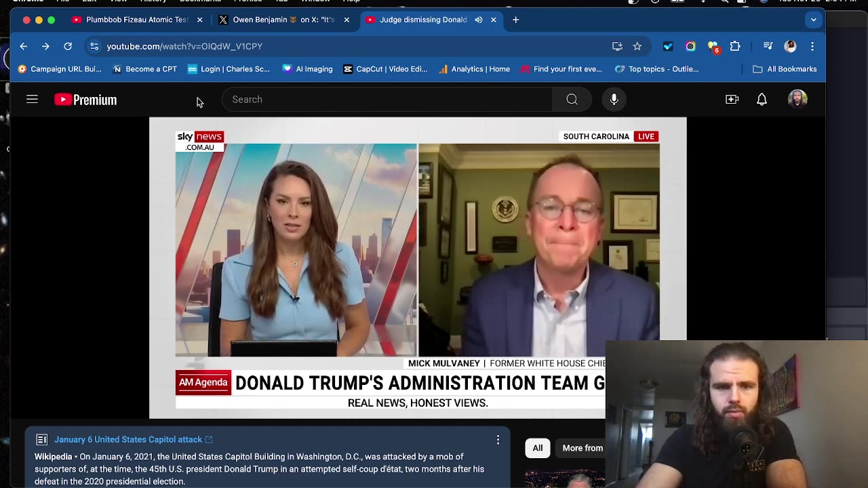Mute audio on the Judge dismissing Donald tab

click(479, 20)
